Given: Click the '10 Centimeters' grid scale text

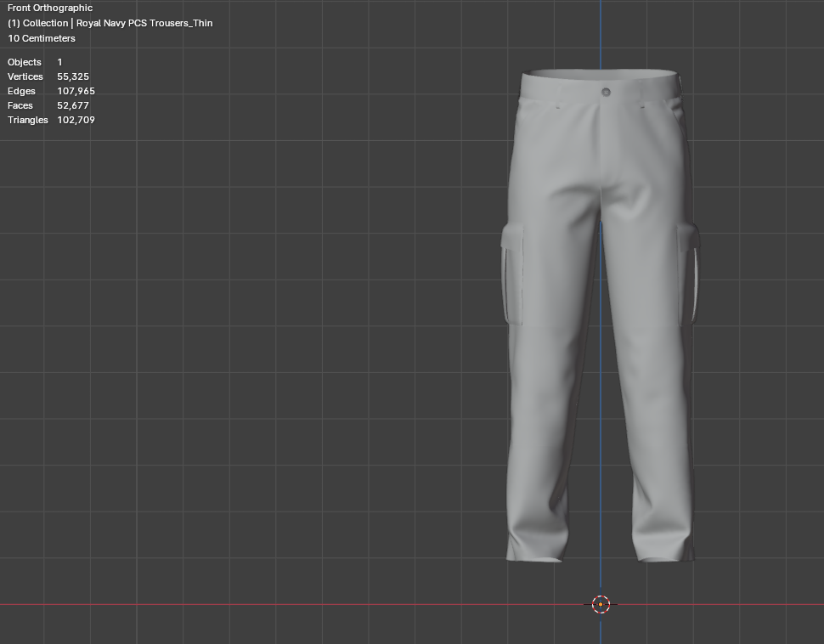Looking at the screenshot, I should [42, 38].
